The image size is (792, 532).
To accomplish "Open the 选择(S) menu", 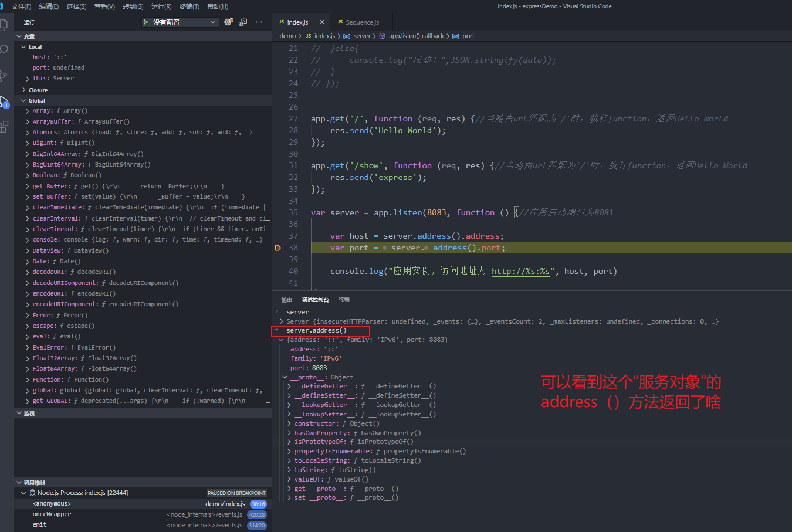I will (x=76, y=6).
